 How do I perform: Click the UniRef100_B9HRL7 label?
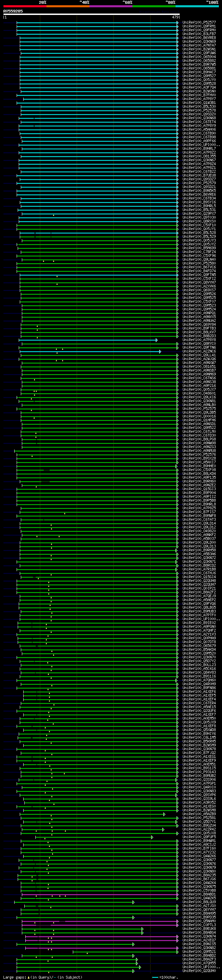[x=199, y=148]
